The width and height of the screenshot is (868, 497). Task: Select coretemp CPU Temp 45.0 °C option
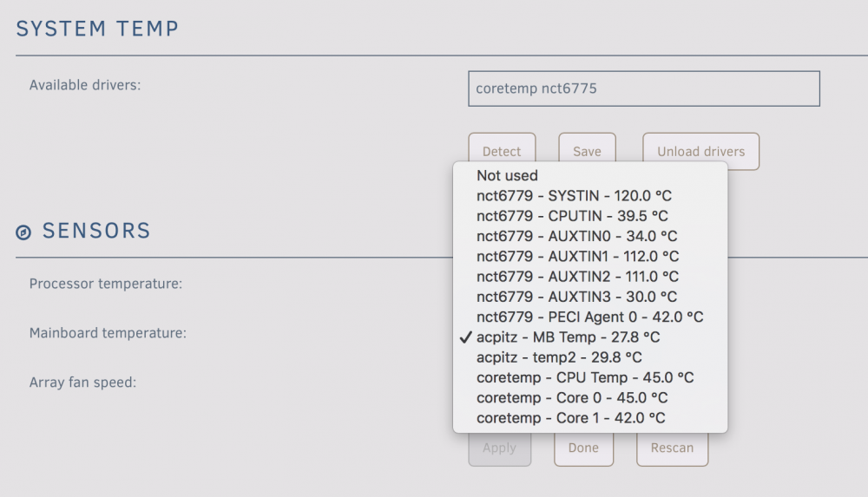590,377
